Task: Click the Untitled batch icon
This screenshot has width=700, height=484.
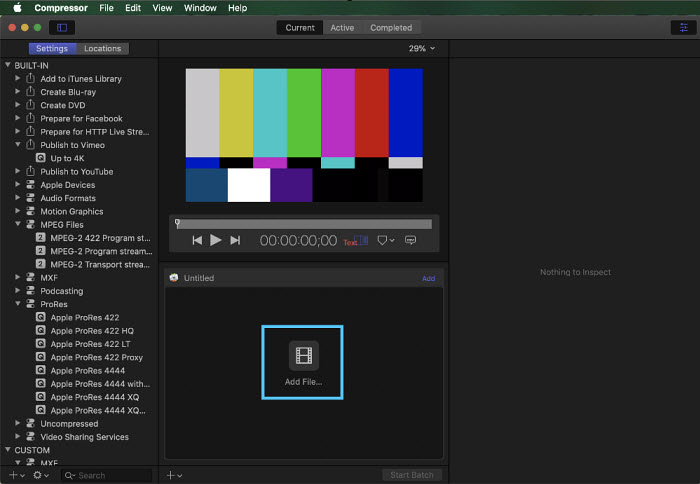Action: click(x=174, y=278)
